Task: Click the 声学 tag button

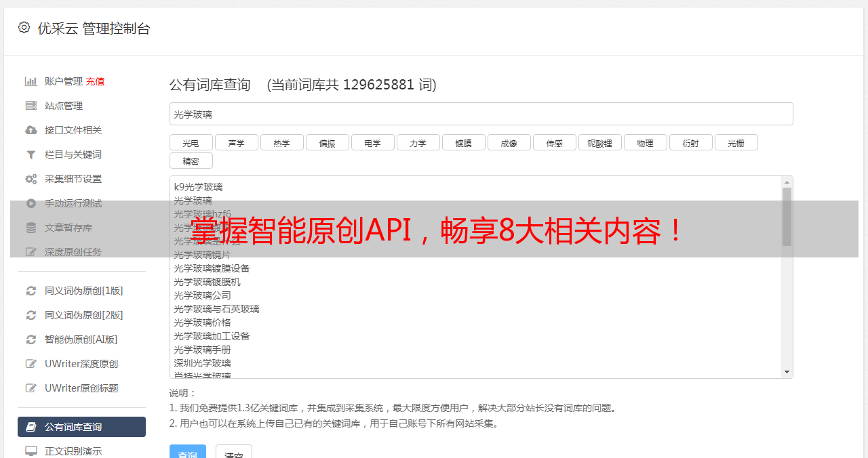Action: tap(236, 142)
